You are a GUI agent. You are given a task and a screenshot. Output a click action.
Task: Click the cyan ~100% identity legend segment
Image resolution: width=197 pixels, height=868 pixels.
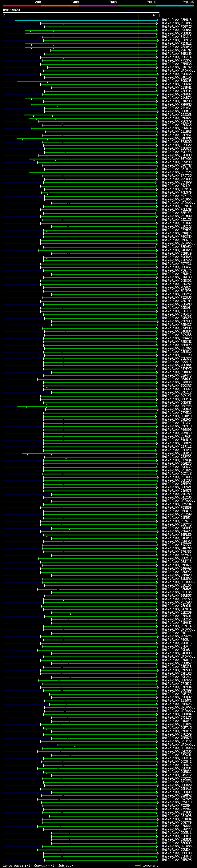click(x=175, y=6)
